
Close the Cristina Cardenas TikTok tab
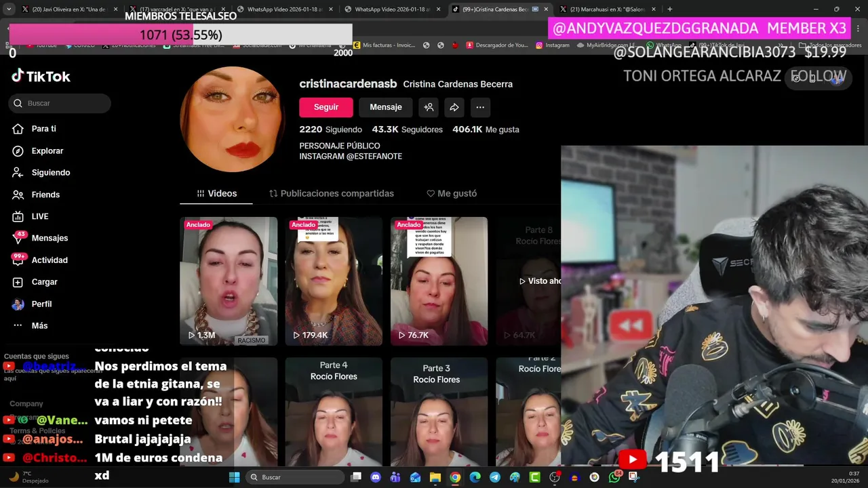coord(546,9)
